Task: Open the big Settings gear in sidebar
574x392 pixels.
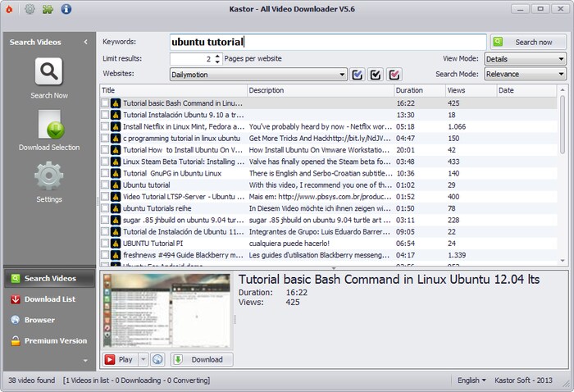Action: point(49,176)
